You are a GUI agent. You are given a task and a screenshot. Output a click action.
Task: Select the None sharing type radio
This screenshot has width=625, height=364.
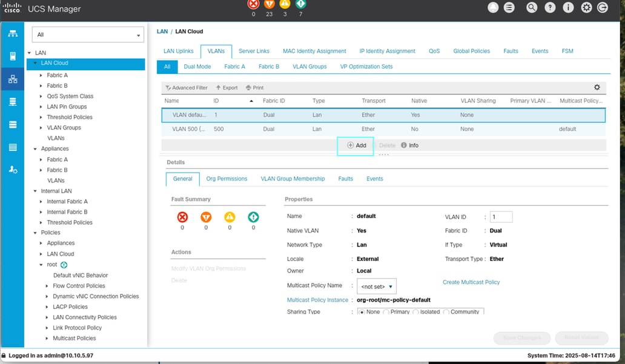[x=362, y=312]
